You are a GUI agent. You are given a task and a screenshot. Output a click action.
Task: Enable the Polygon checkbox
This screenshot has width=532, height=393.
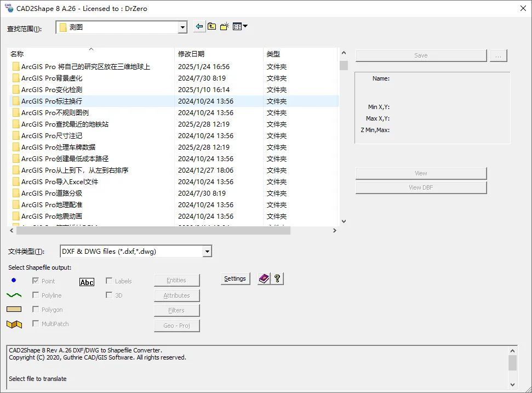35,309
